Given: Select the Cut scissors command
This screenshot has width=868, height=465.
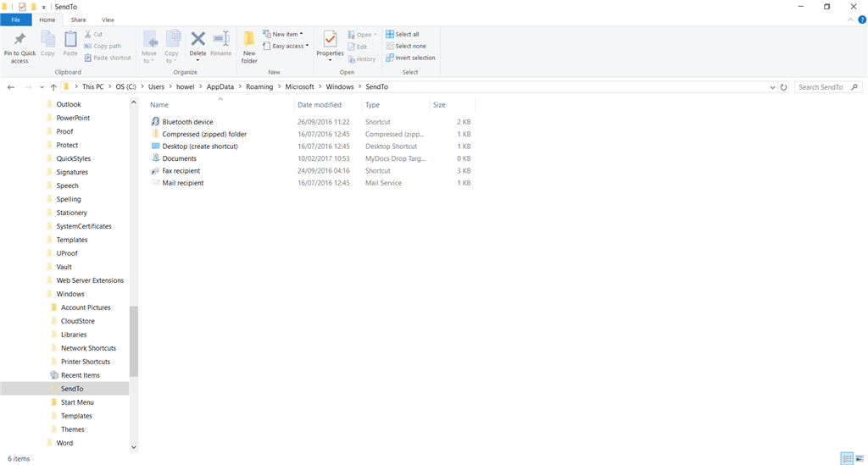Looking at the screenshot, I should tap(93, 34).
